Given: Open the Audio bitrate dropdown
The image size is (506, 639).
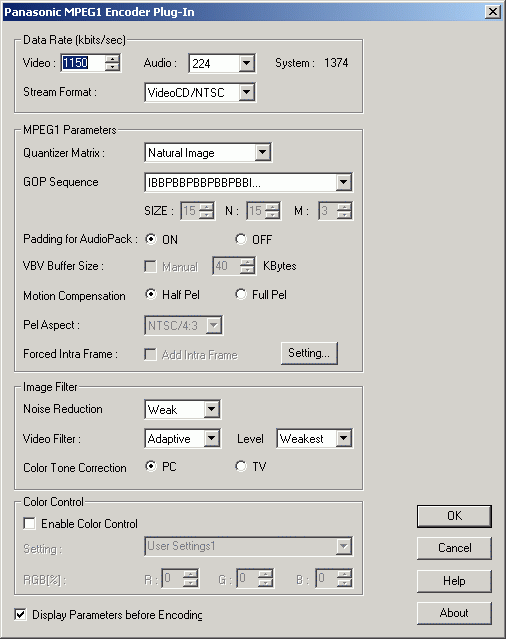Looking at the screenshot, I should pos(246,63).
